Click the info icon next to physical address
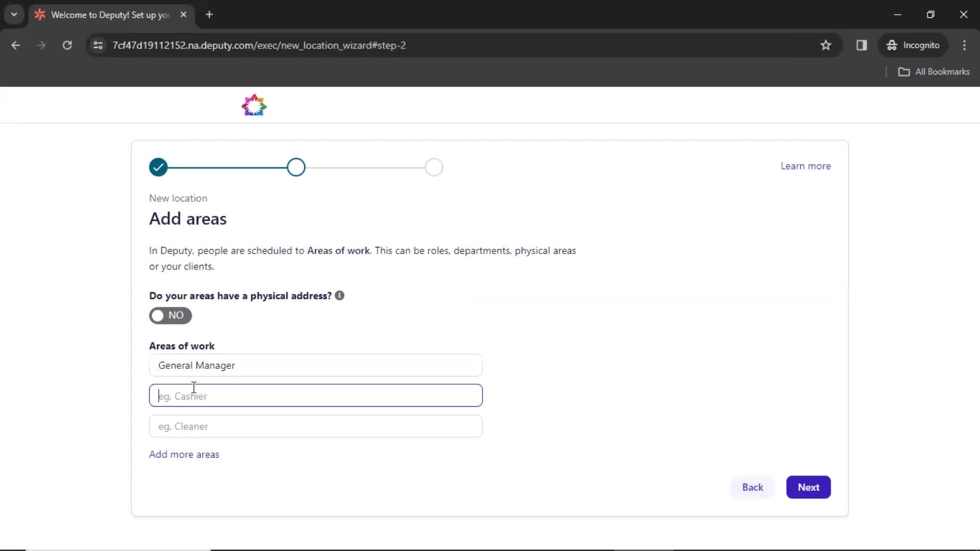The width and height of the screenshot is (980, 551). (x=339, y=295)
